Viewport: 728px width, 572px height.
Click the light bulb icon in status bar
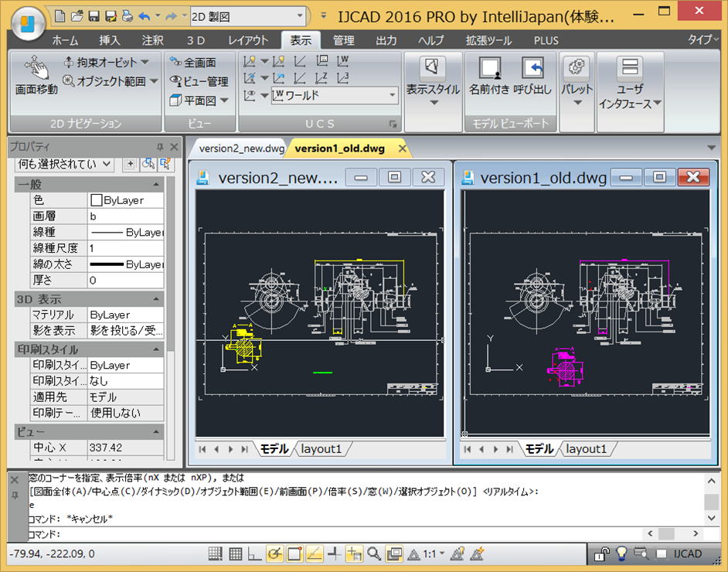(621, 554)
